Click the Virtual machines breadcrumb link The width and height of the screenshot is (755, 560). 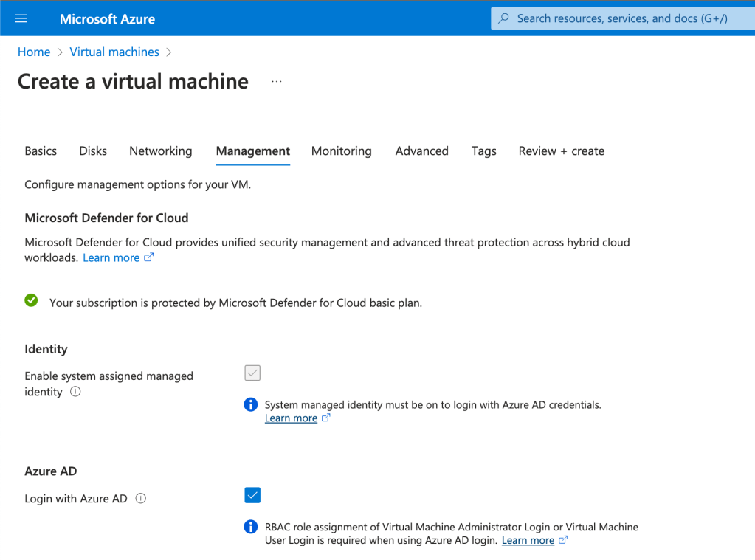click(x=114, y=52)
